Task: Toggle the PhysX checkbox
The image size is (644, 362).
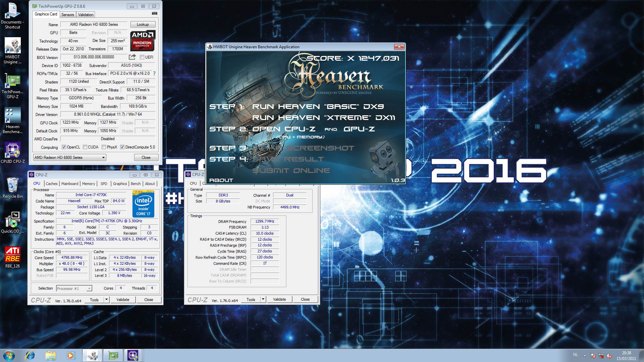Action: coord(104,147)
